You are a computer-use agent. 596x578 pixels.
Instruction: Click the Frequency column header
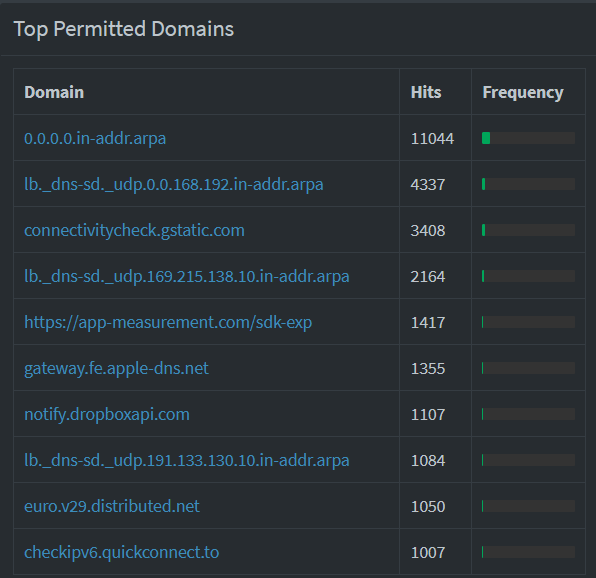click(523, 92)
